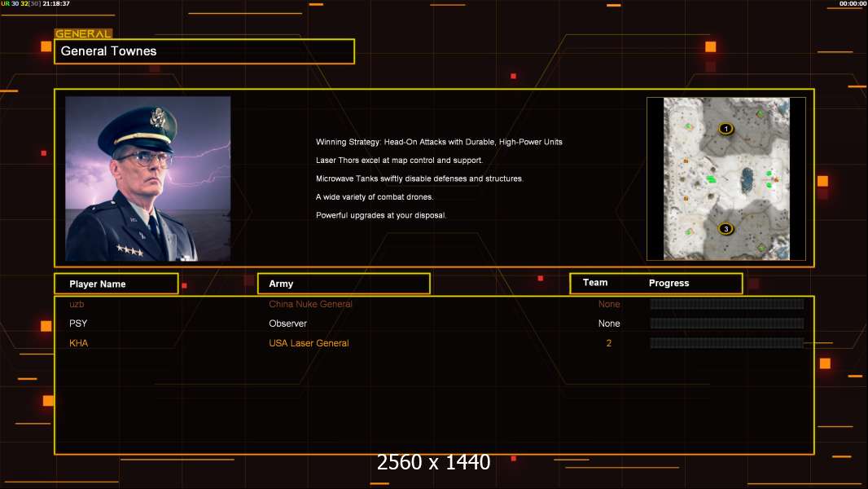Click team value None for PSY
The image size is (868, 489).
tap(609, 324)
